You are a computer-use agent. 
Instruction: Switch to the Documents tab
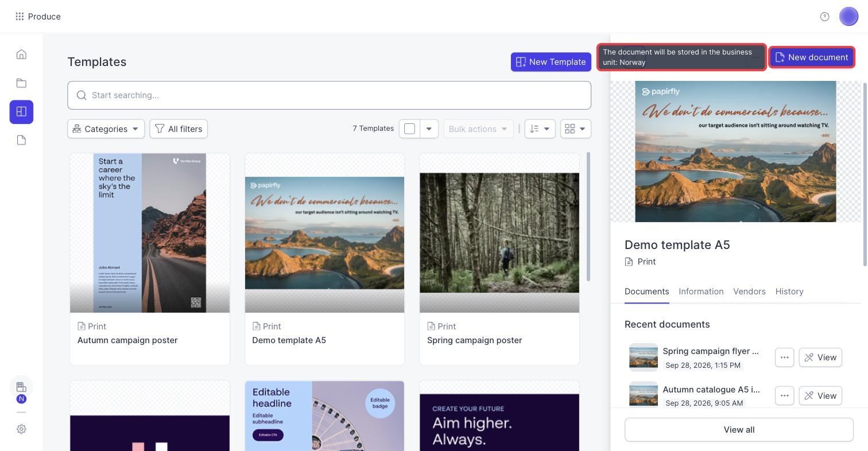click(x=647, y=291)
